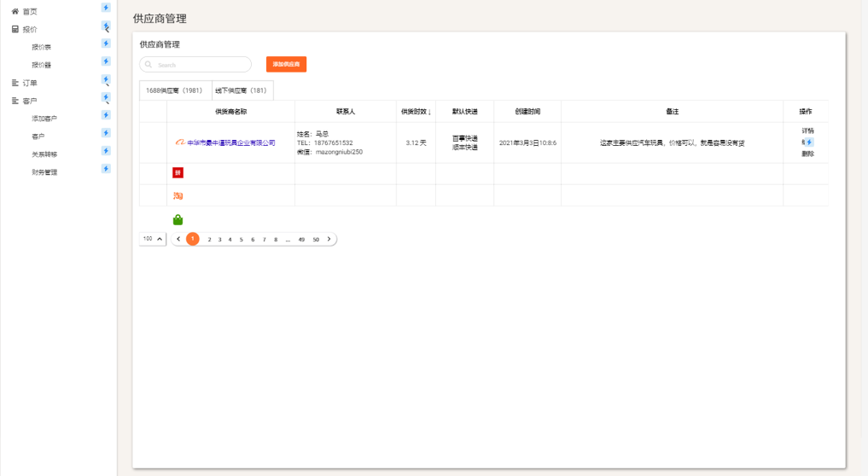Click the orange 添加供应商 button

tap(286, 64)
